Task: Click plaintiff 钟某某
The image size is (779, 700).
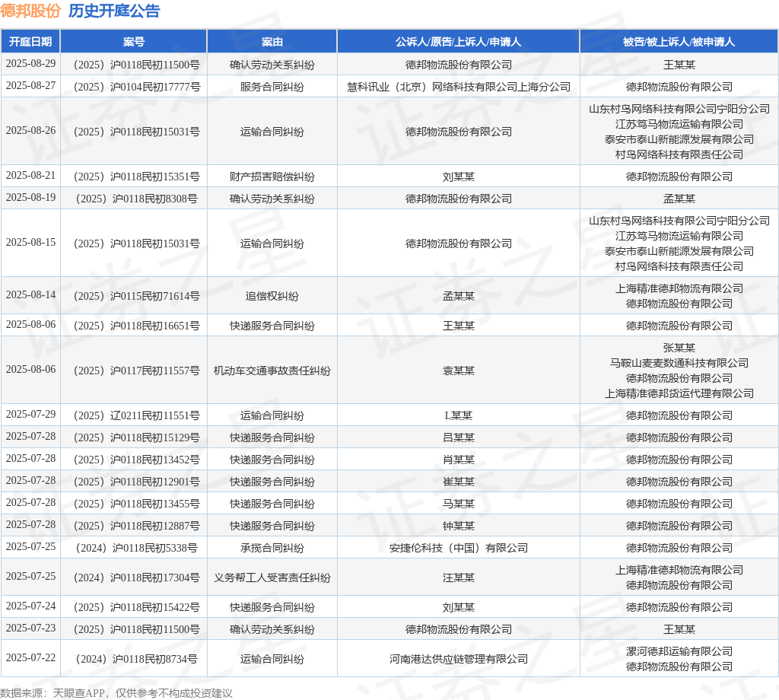Action: (x=459, y=526)
